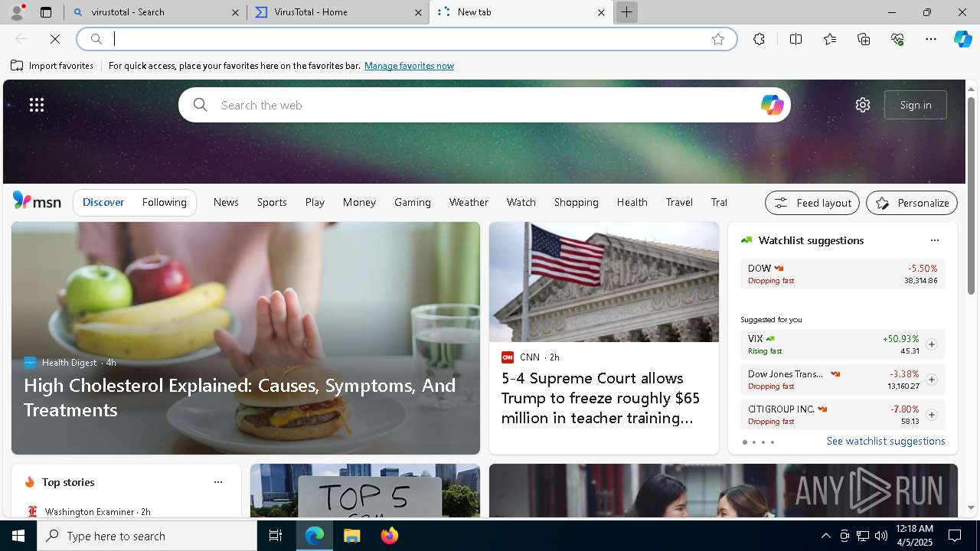Image resolution: width=980 pixels, height=551 pixels.
Task: Focus the browser address bar
Action: (x=406, y=39)
